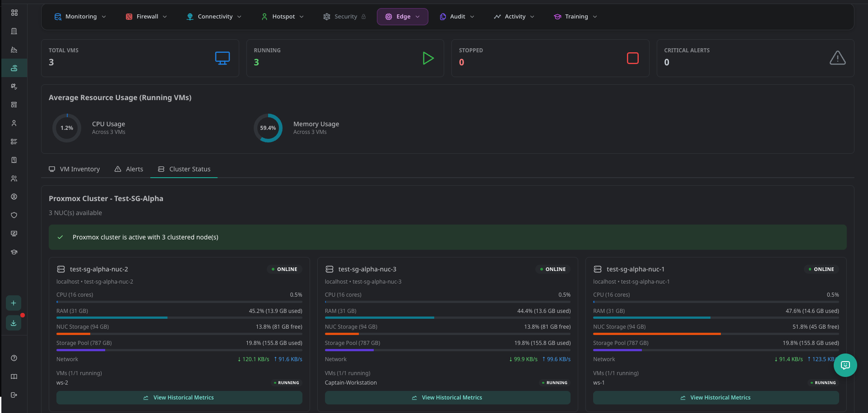Expand the Edge dropdown menu
The width and height of the screenshot is (868, 413).
click(403, 17)
